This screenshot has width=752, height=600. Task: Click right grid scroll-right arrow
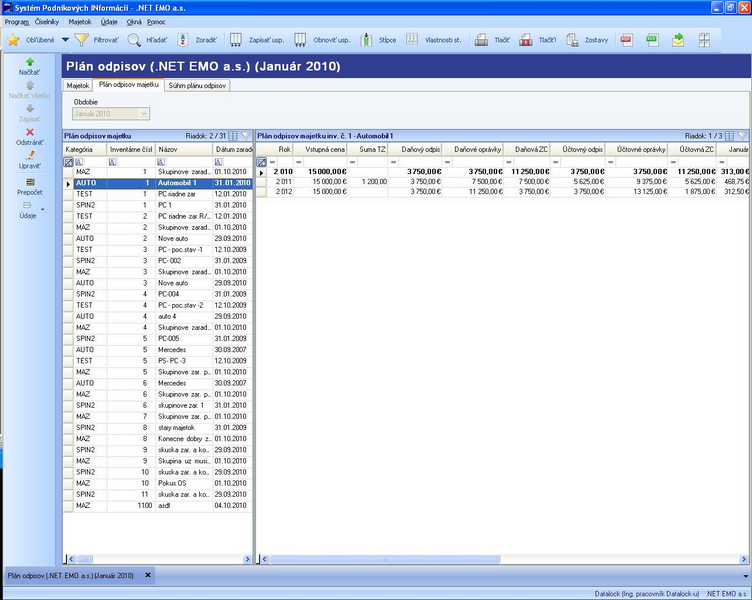click(x=743, y=559)
